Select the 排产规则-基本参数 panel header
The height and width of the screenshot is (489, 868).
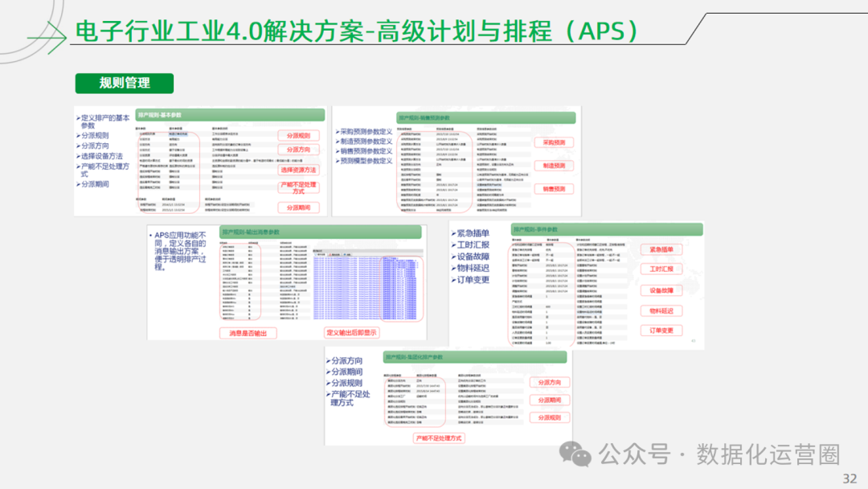point(230,115)
